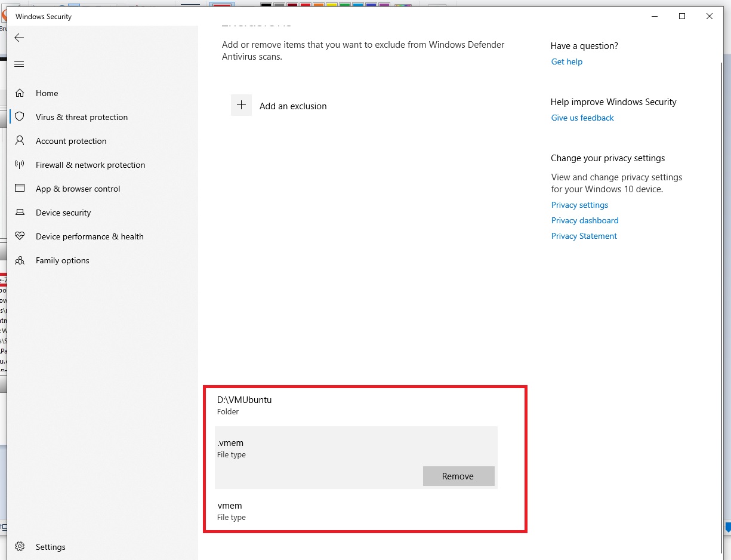Open the Give us feedback link
Viewport: 731px width, 560px height.
click(582, 118)
